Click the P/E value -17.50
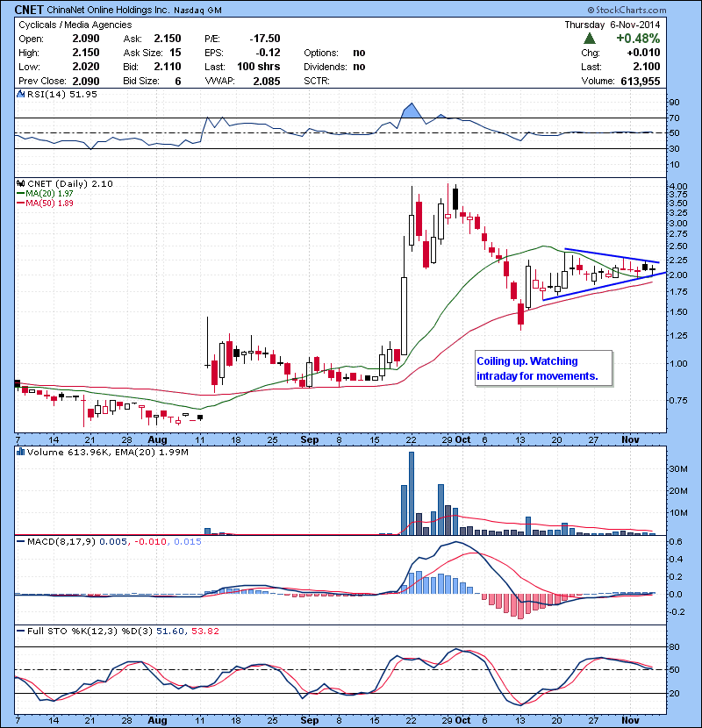This screenshot has width=702, height=728. pos(265,39)
